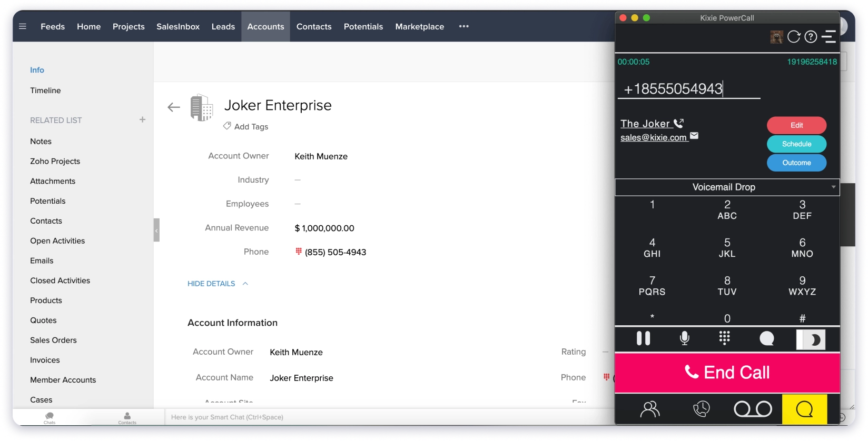
Task: Switch to SalesInbox tab
Action: point(178,26)
